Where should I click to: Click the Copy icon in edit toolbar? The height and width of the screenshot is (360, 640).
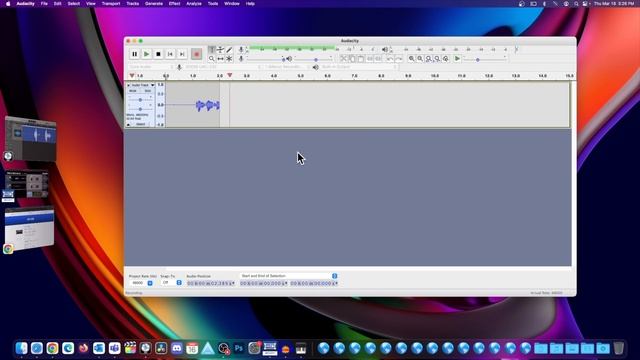click(352, 59)
